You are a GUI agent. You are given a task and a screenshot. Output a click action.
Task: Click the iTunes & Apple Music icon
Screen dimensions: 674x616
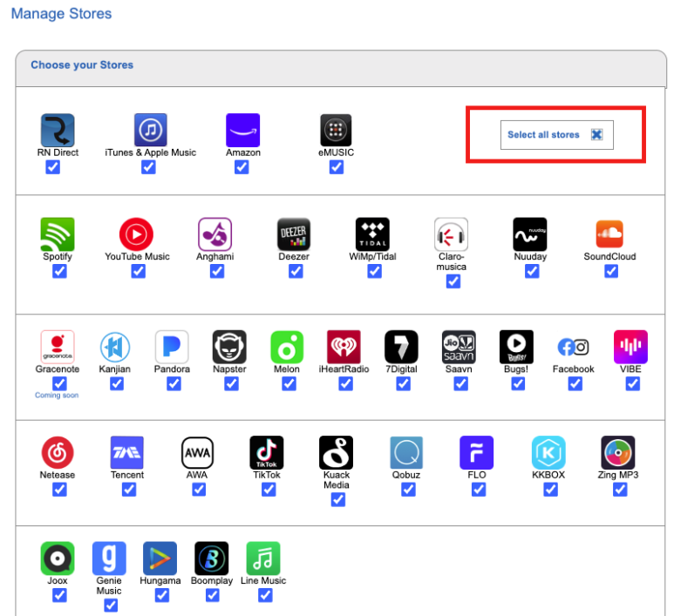[151, 130]
